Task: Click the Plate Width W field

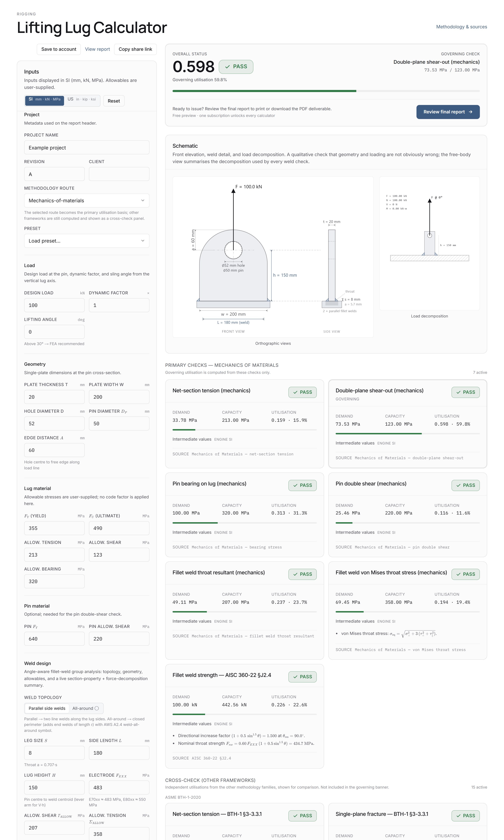Action: point(119,397)
